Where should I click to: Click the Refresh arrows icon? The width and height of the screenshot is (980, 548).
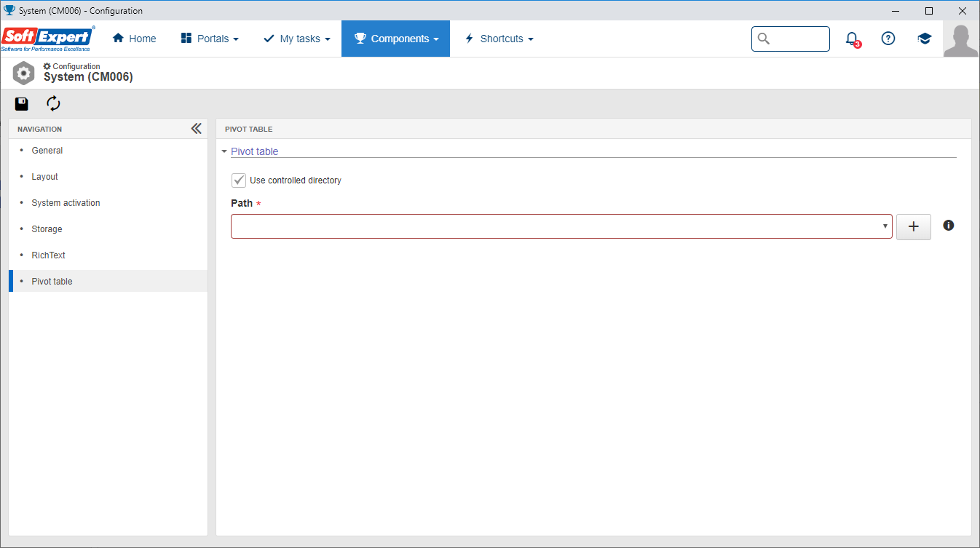click(x=53, y=103)
